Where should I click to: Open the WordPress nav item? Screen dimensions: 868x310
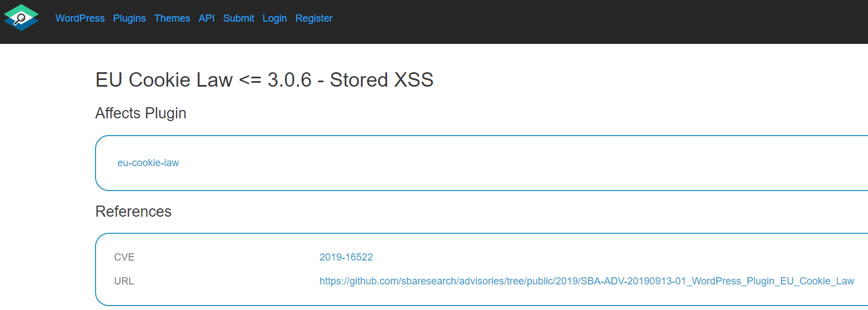[80, 18]
